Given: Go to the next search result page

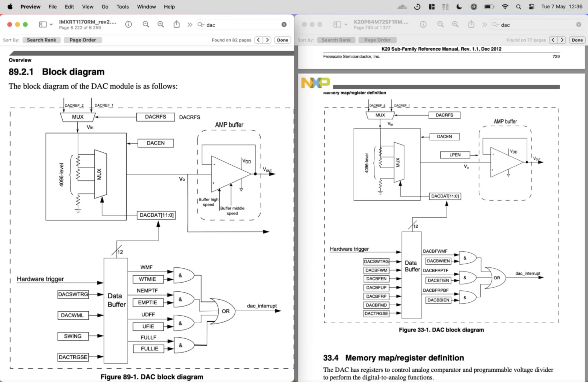Looking at the screenshot, I should coord(267,40).
